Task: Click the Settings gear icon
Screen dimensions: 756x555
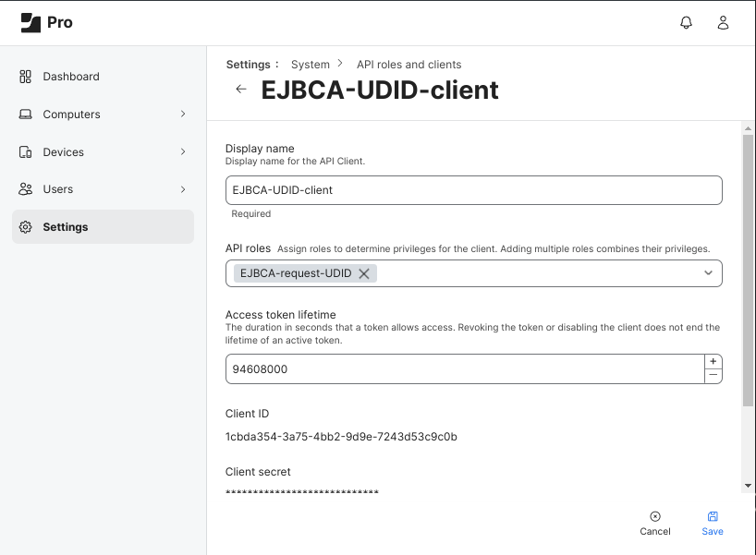Action: [23, 226]
